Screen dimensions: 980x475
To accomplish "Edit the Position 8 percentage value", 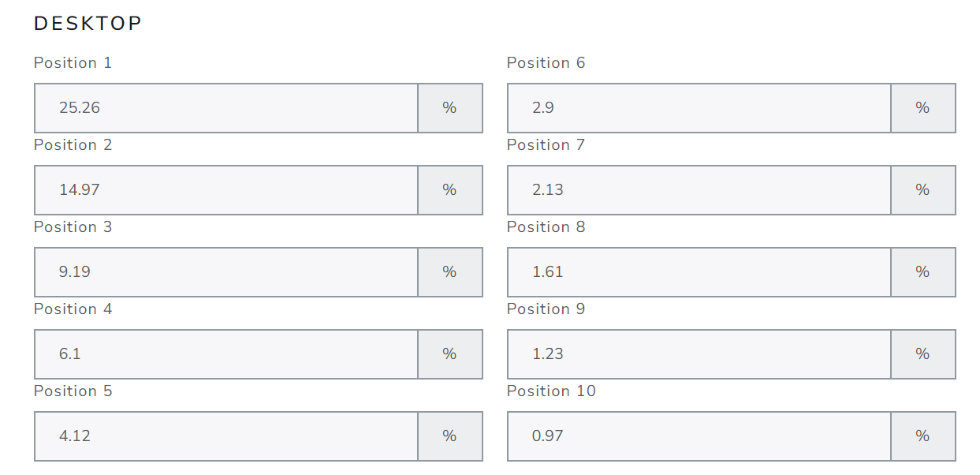I will (699, 272).
